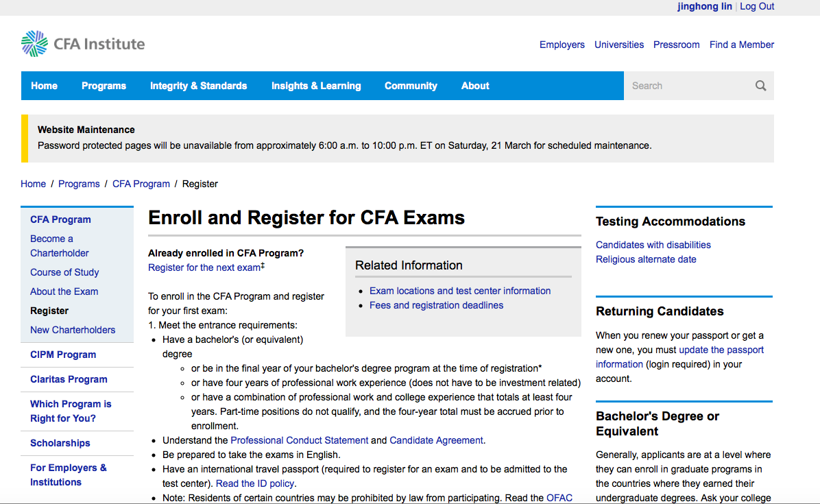This screenshot has width=820, height=504.
Task: Go to Home breadcrumb
Action: pyautogui.click(x=33, y=184)
